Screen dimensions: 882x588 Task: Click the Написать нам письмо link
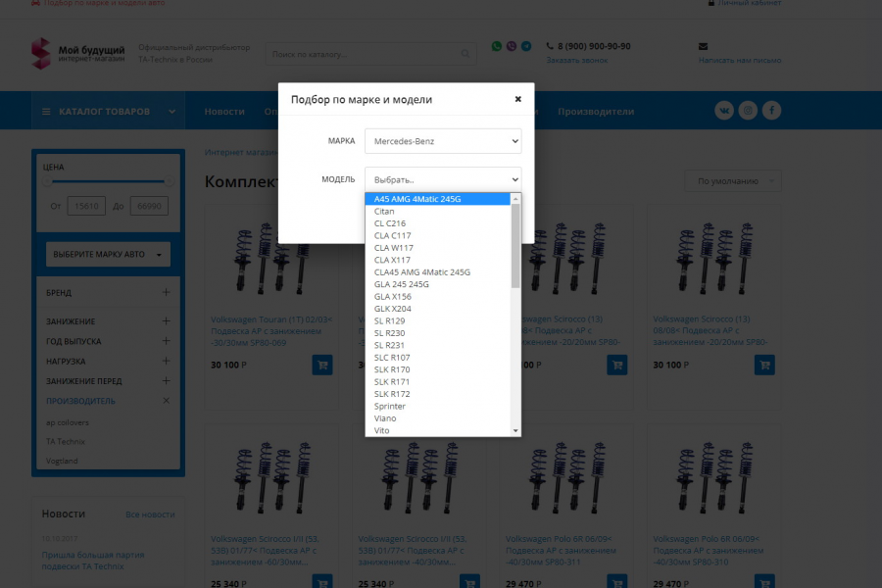pos(740,60)
